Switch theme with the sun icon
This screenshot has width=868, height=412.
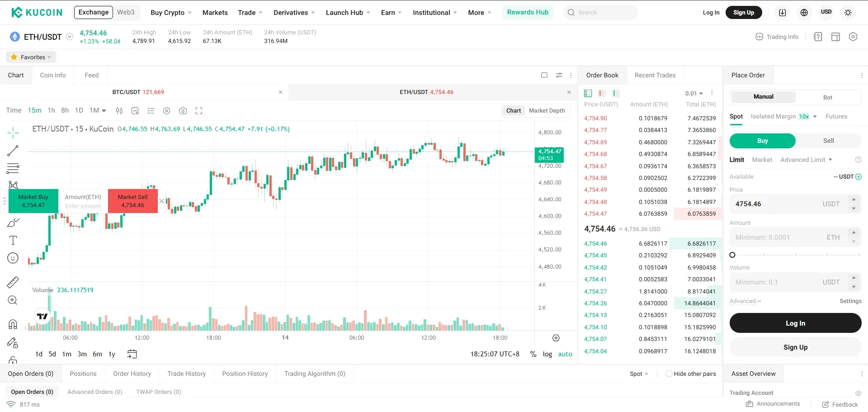[848, 13]
